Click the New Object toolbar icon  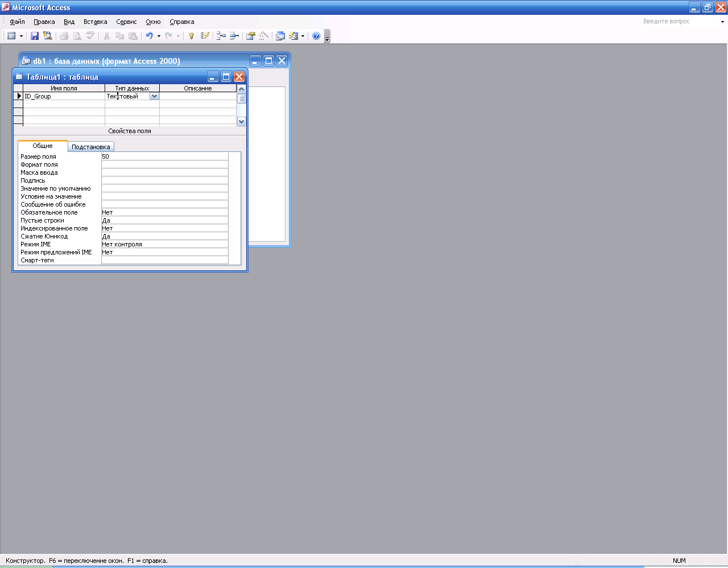[x=293, y=36]
